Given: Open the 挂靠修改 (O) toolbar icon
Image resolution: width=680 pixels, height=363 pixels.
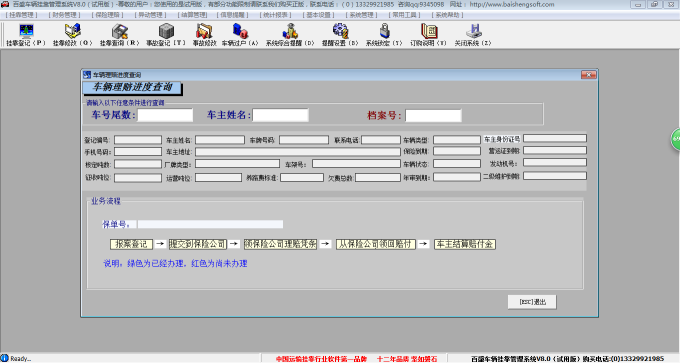Looking at the screenshot, I should point(72,35).
